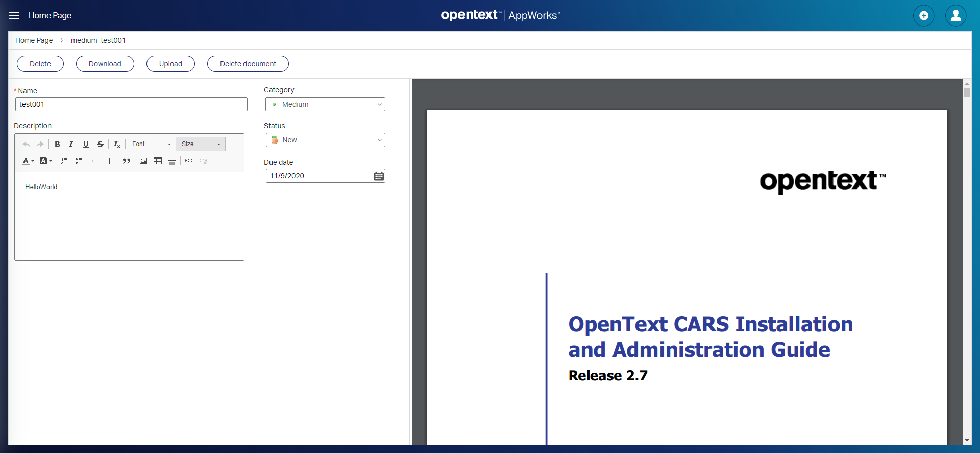
Task: Insert a table in the editor
Action: pyautogui.click(x=158, y=161)
